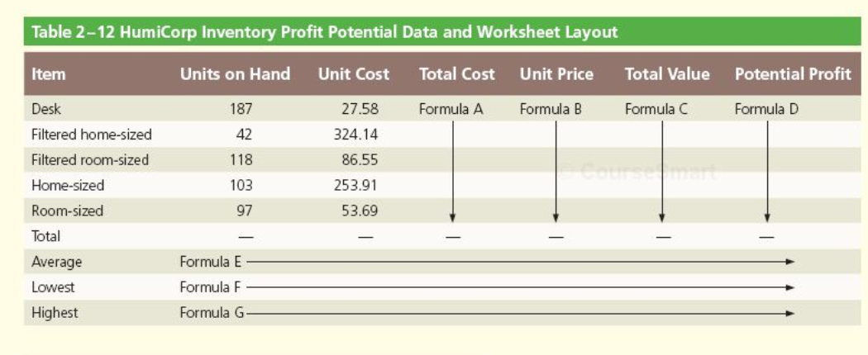The width and height of the screenshot is (868, 355).
Task: Select the unit cost 27.58
Action: pos(360,109)
